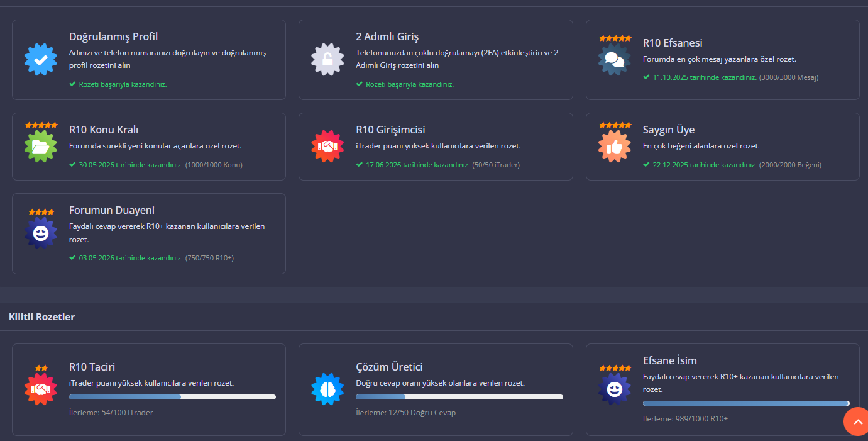The width and height of the screenshot is (868, 441).
Task: Click the 17.06.2026 tarihinde kazandınız text
Action: point(418,165)
